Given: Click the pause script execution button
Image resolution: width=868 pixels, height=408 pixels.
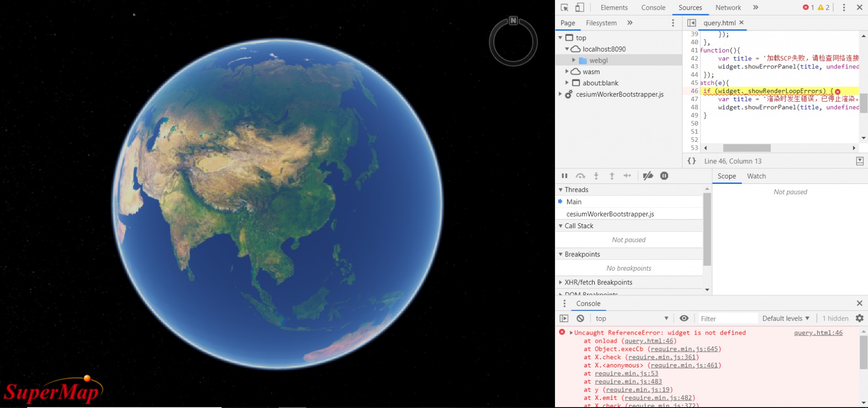Looking at the screenshot, I should click(x=565, y=176).
